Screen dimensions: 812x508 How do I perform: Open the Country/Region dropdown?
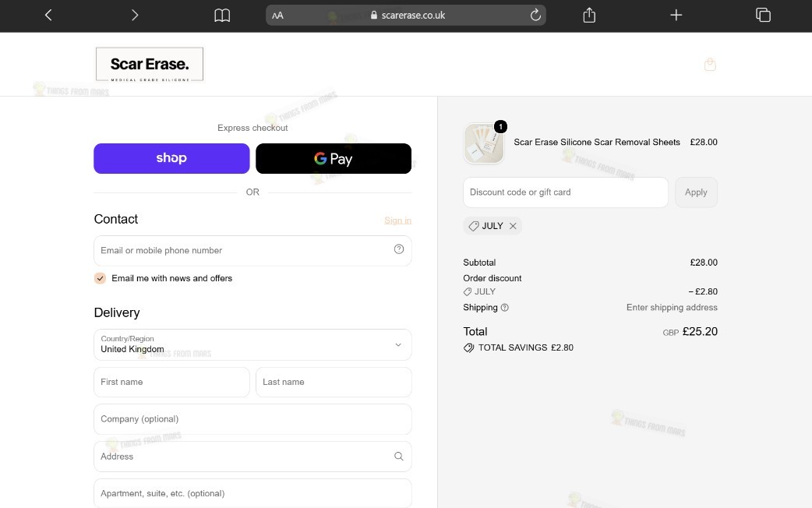coord(252,344)
